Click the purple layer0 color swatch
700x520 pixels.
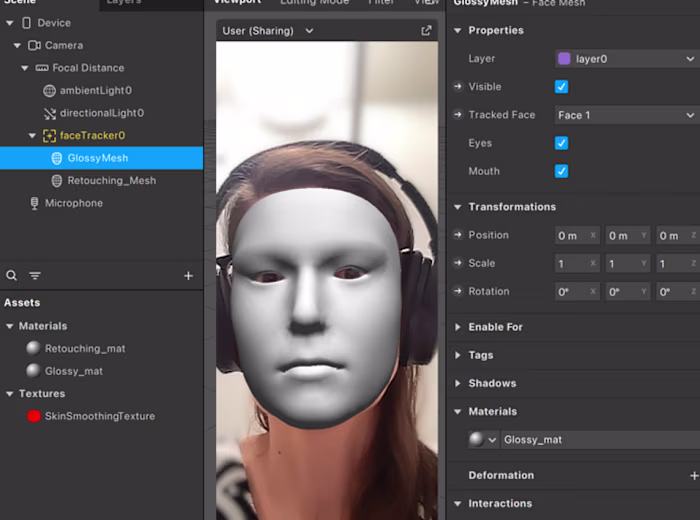click(564, 58)
